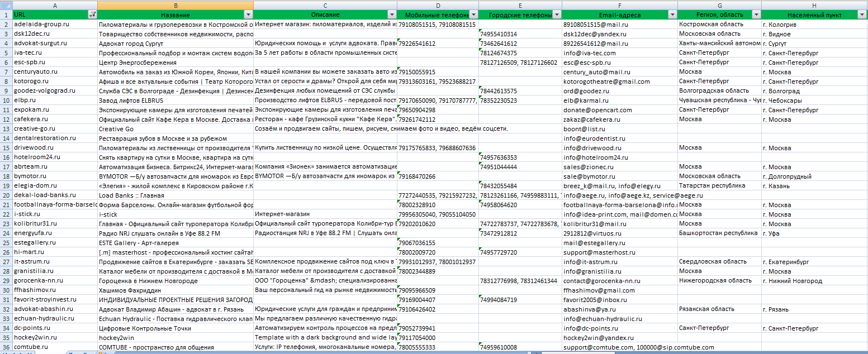868x354 pixels.
Task: Select row 25 header
Action: tap(6, 243)
